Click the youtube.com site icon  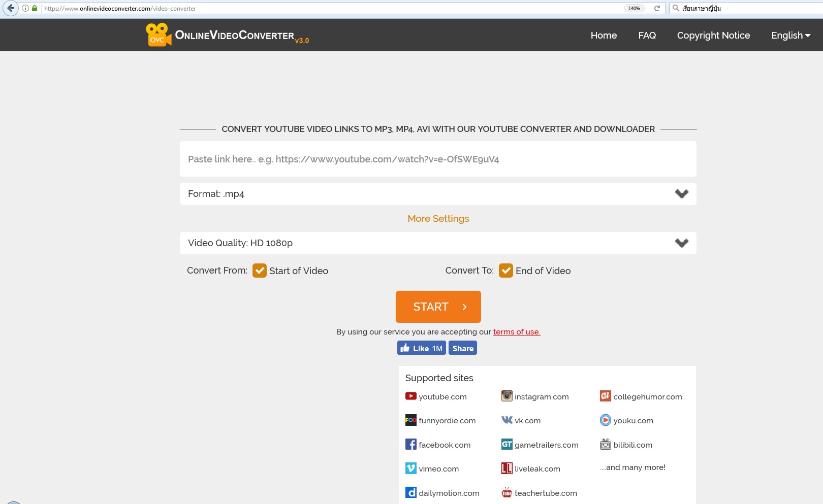410,396
